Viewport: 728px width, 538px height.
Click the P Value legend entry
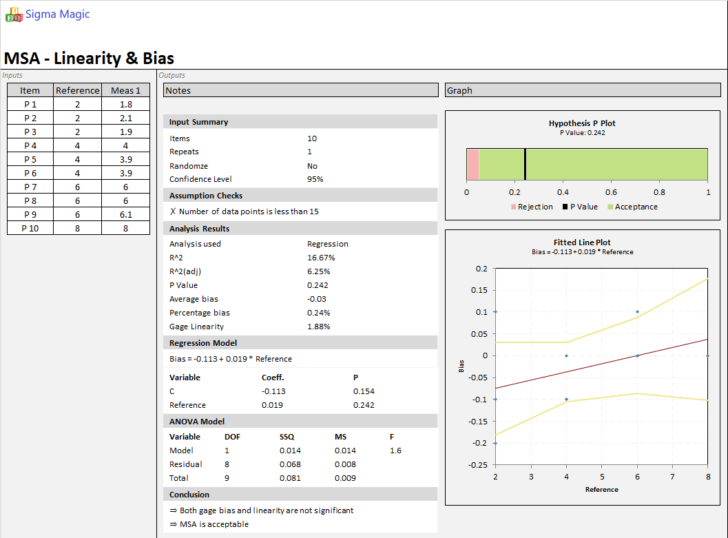tap(580, 207)
